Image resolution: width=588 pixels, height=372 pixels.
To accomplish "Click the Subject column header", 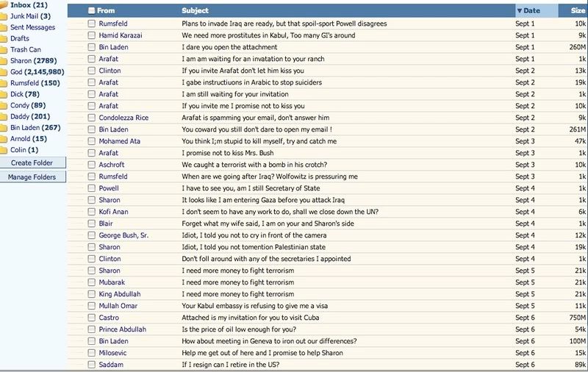I will pyautogui.click(x=195, y=11).
